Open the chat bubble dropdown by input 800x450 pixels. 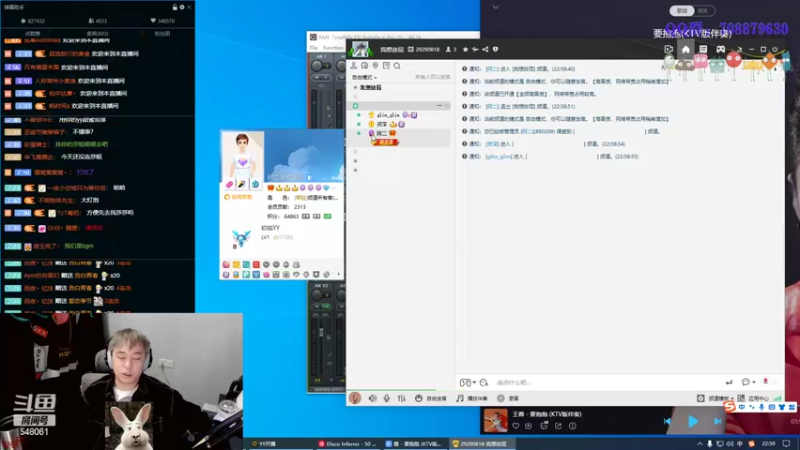pyautogui.click(x=748, y=382)
